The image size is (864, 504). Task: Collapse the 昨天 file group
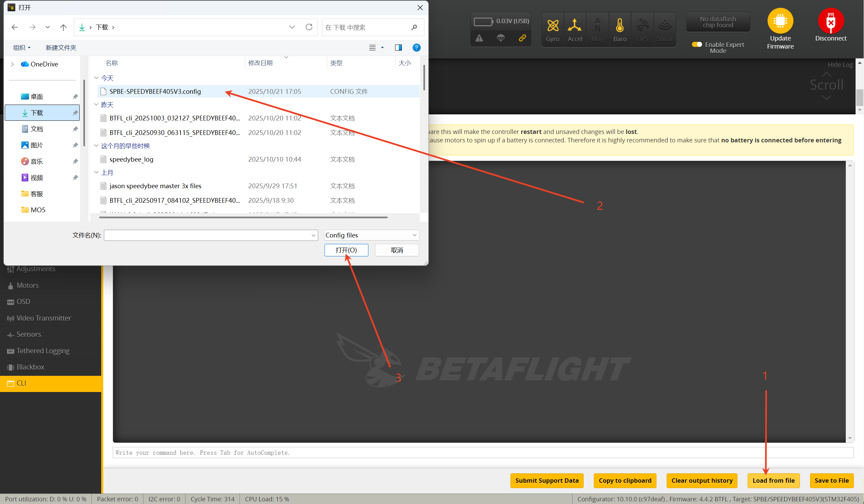click(96, 105)
